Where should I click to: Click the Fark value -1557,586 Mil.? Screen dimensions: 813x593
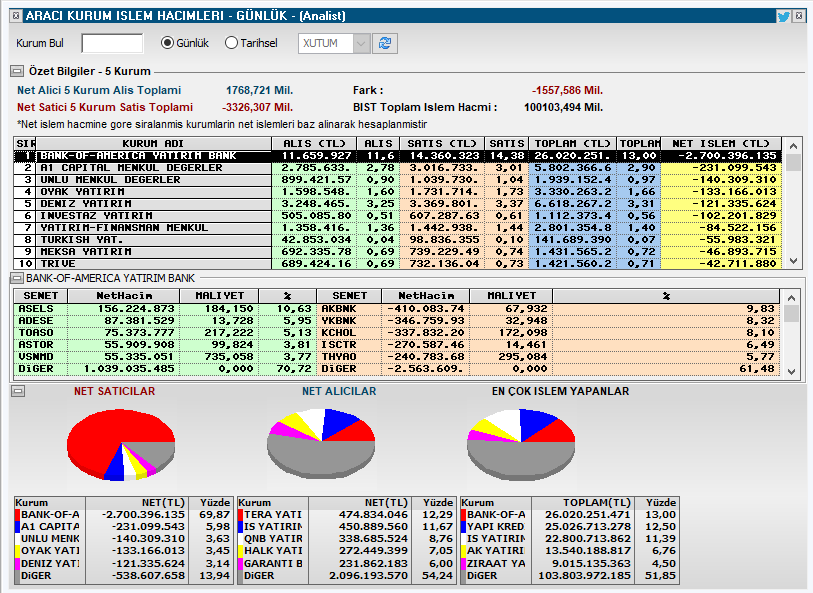tap(567, 90)
